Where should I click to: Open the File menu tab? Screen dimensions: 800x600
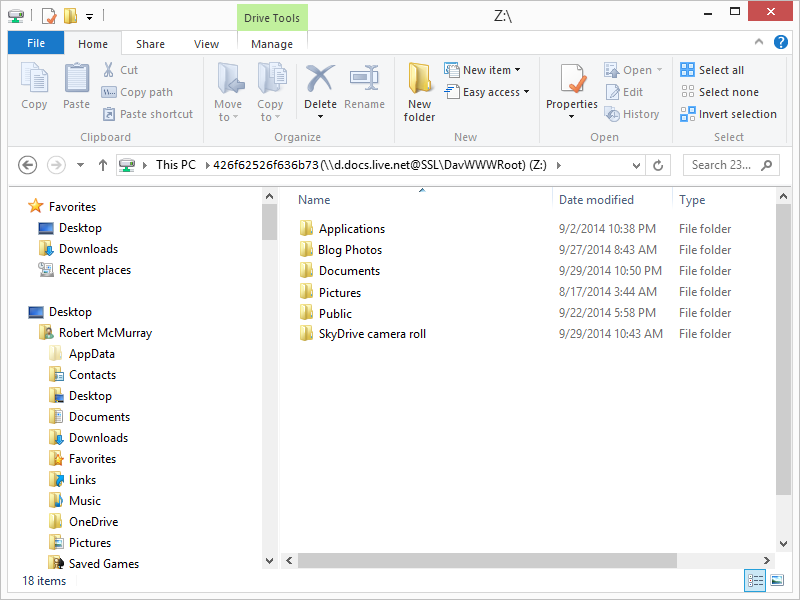[x=35, y=43]
